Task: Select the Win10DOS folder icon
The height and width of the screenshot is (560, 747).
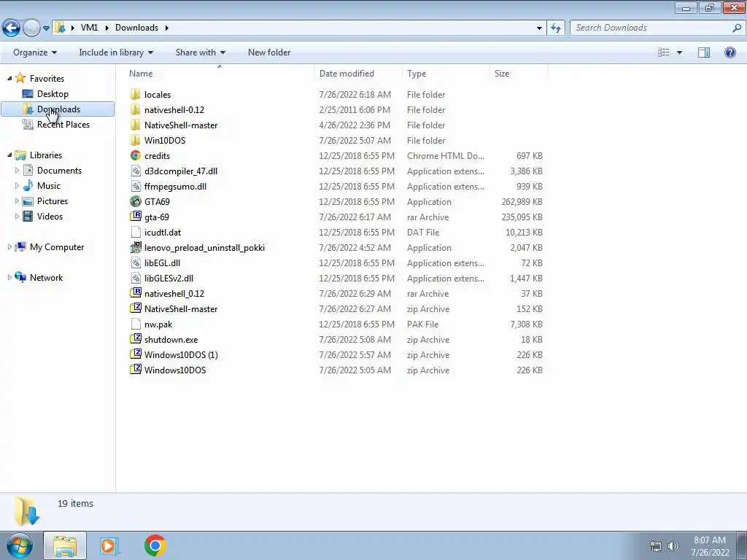Action: [135, 140]
